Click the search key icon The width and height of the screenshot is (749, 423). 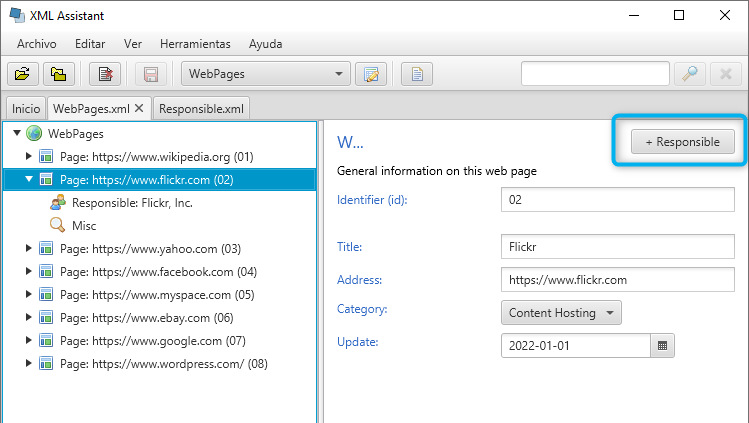point(689,74)
